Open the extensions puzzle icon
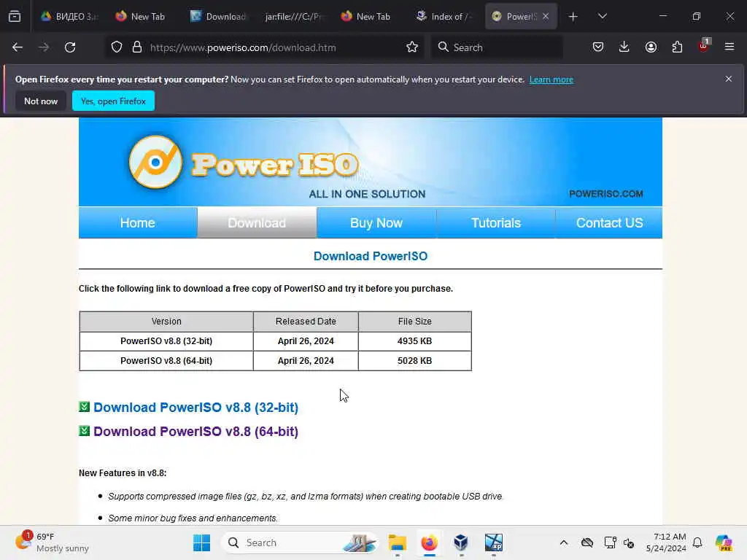This screenshot has height=560, width=747. click(677, 47)
